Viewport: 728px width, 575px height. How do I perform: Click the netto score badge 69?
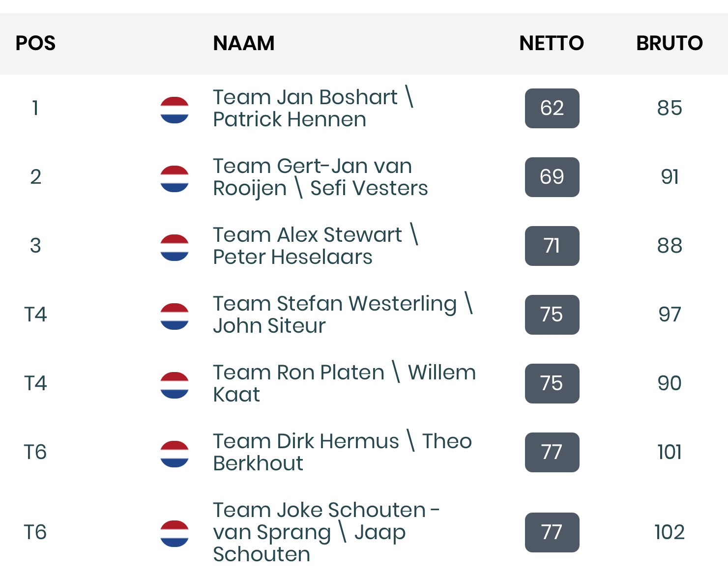(552, 177)
